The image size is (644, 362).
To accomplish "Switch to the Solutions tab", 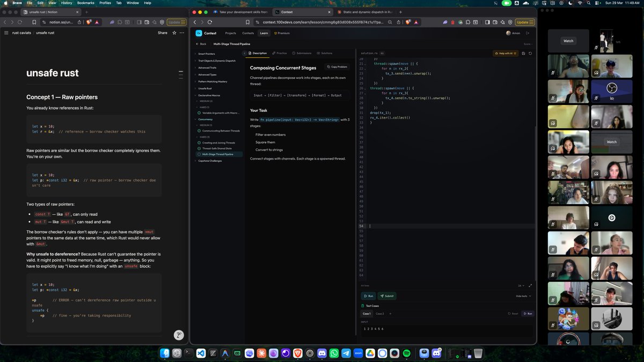I will click(324, 53).
